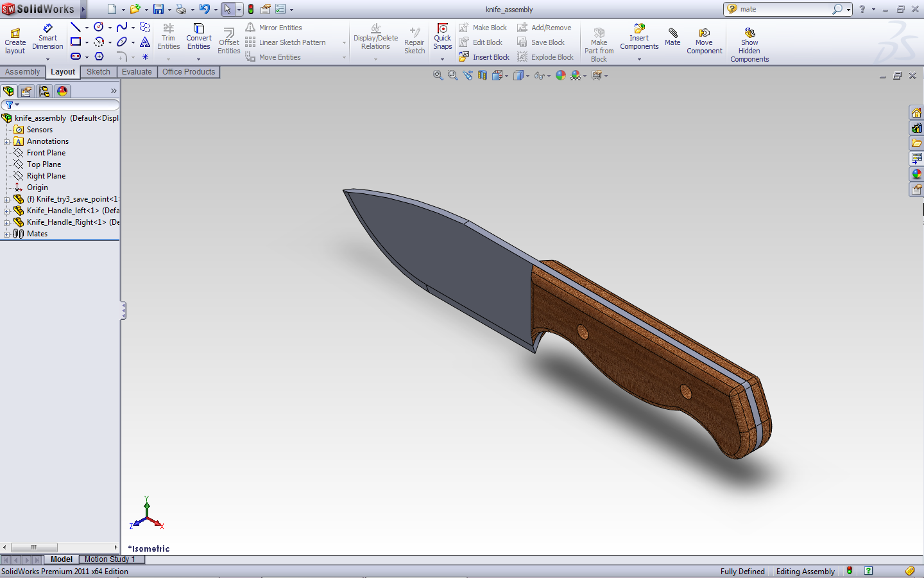Expand the feature manager panel chevron
The height and width of the screenshot is (578, 924).
(x=114, y=91)
